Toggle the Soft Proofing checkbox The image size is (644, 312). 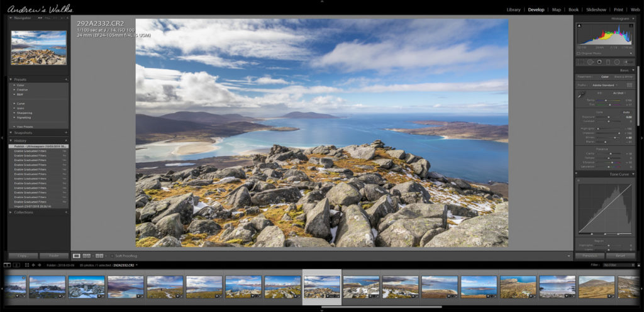point(112,256)
